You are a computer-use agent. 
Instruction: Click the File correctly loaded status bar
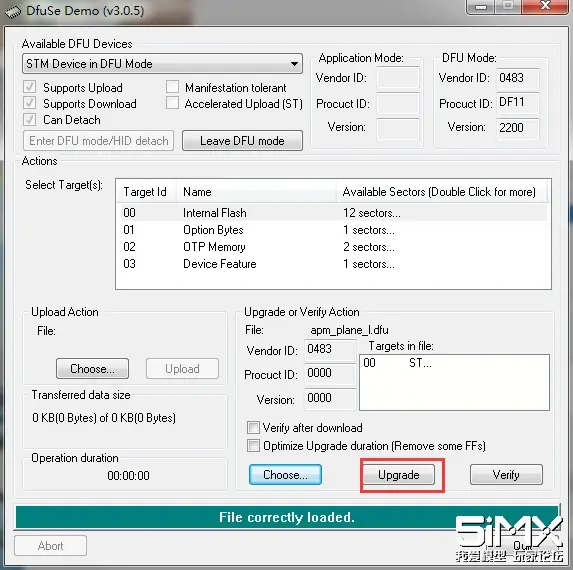[x=287, y=517]
